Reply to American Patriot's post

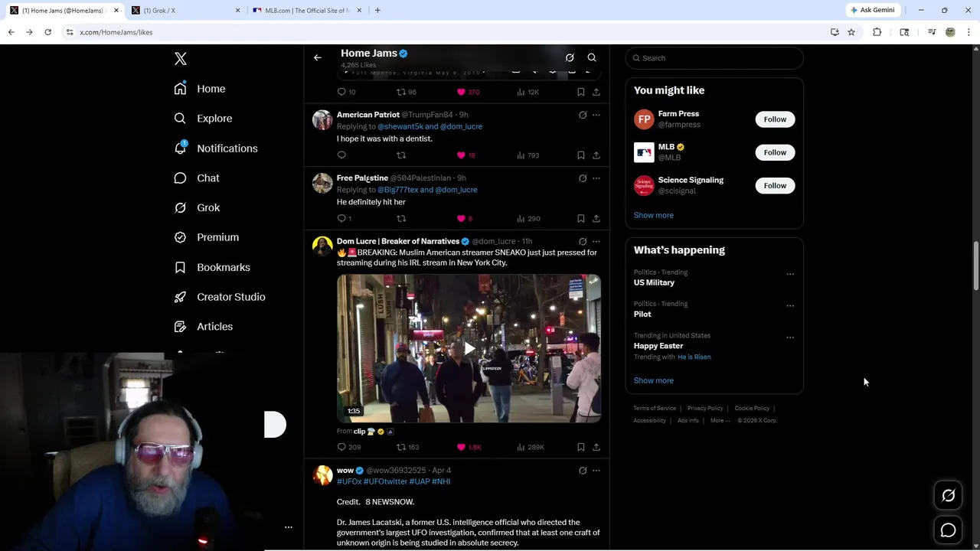(341, 155)
